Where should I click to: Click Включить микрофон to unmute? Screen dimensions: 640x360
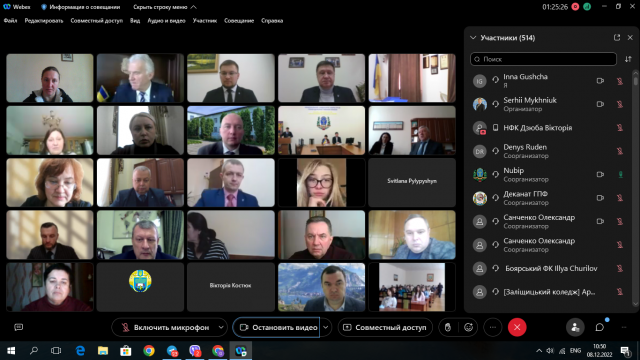pos(165,327)
